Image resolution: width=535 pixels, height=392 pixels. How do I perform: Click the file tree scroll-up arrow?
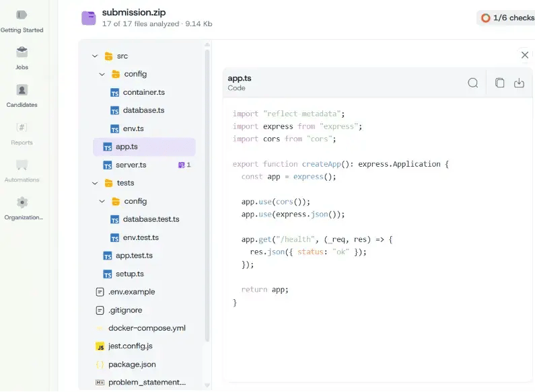[x=207, y=44]
